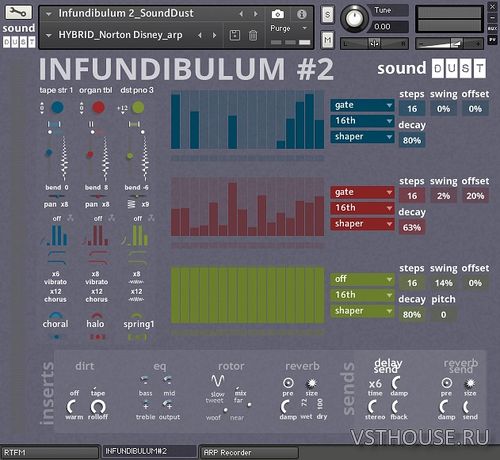Go to next instrument arrow next to Infundibulum 2_SoundDust
Screen dimensions: 500x460
click(256, 14)
